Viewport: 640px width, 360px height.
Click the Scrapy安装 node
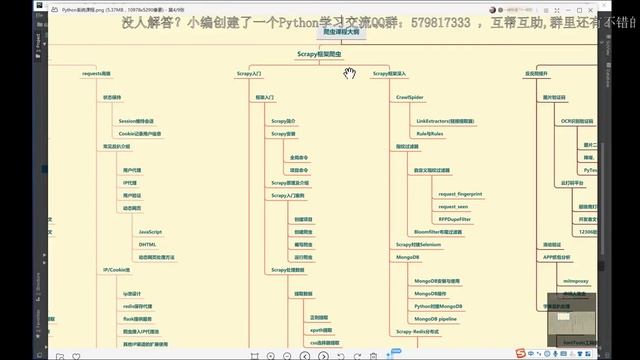pos(283,134)
